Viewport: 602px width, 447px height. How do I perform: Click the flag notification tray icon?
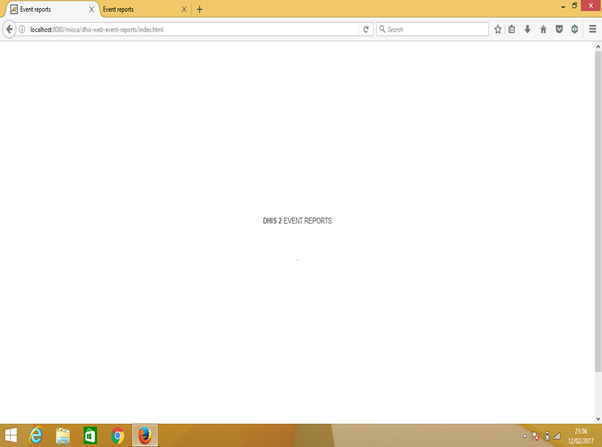(x=535, y=436)
